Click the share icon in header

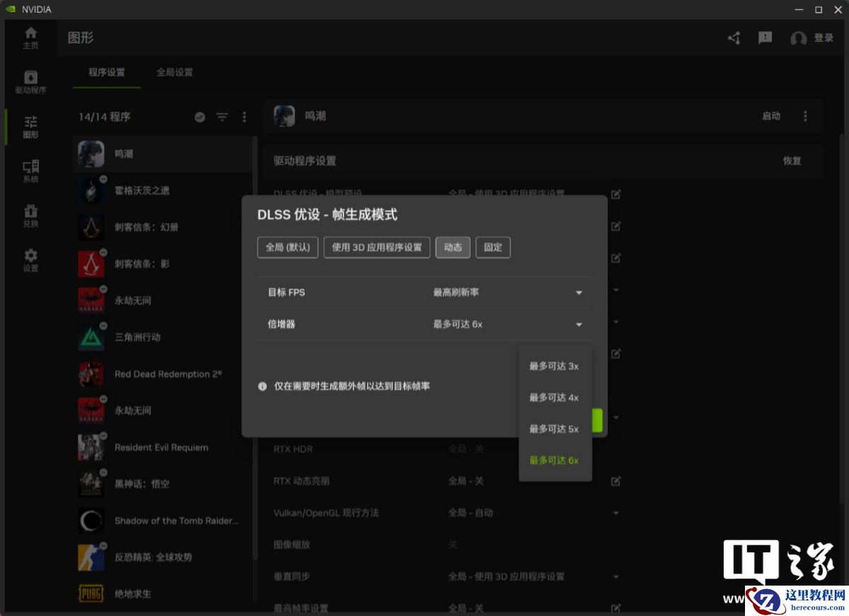734,38
